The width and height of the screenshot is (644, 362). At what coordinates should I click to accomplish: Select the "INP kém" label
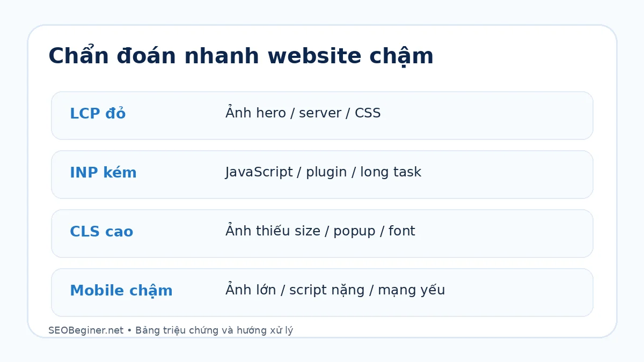(103, 173)
